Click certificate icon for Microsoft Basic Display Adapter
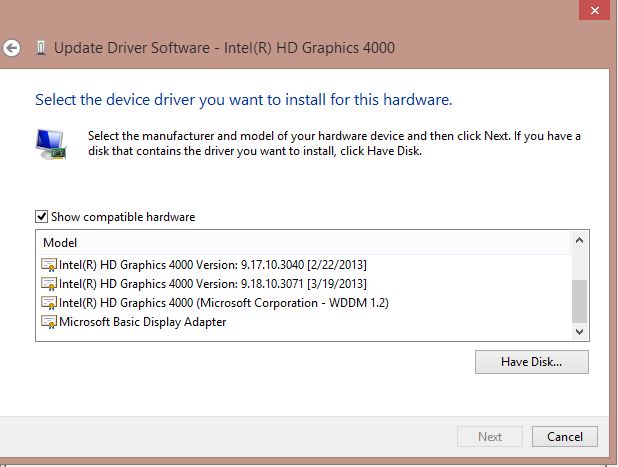 [x=49, y=322]
